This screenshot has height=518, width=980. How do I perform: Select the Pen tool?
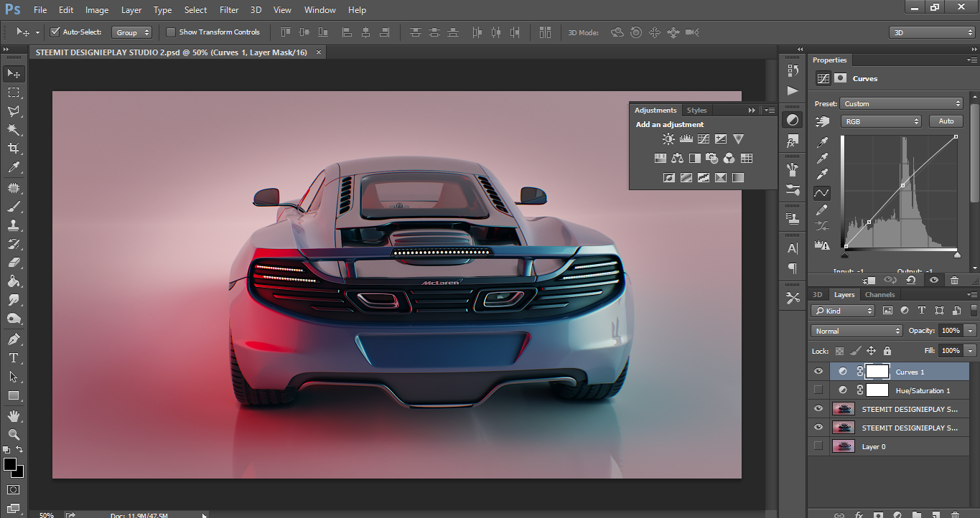click(x=14, y=339)
